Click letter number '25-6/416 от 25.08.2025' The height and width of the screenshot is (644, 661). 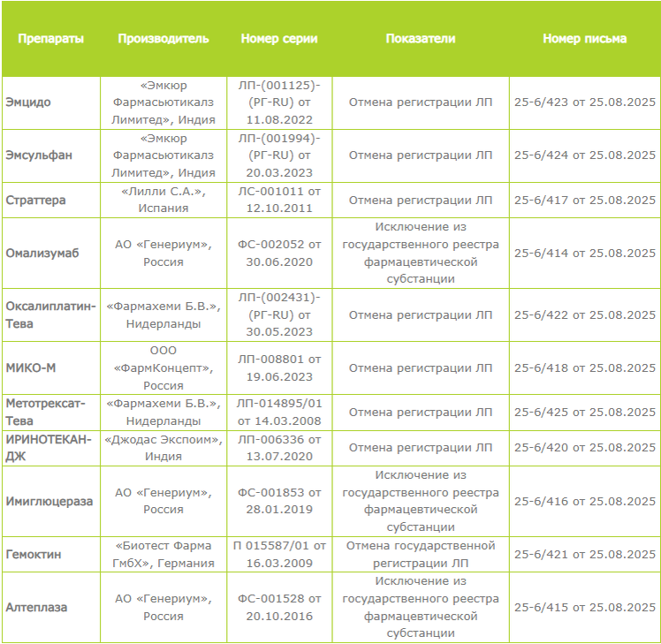pyautogui.click(x=585, y=502)
